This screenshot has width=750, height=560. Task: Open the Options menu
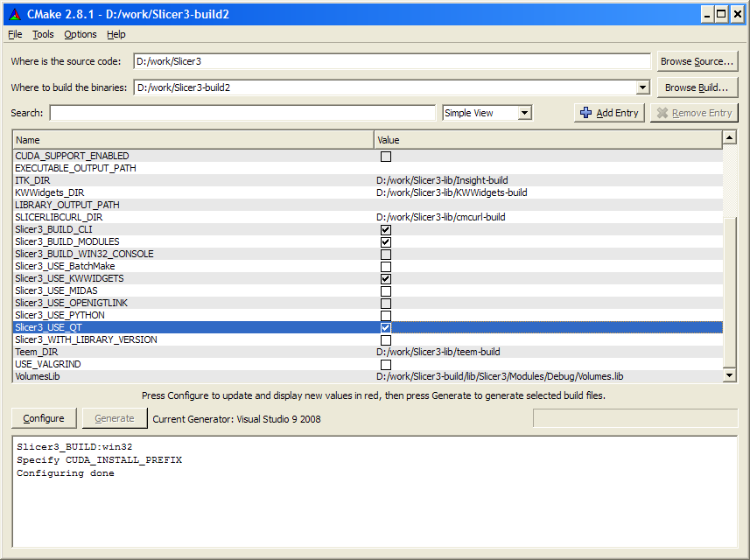point(81,34)
